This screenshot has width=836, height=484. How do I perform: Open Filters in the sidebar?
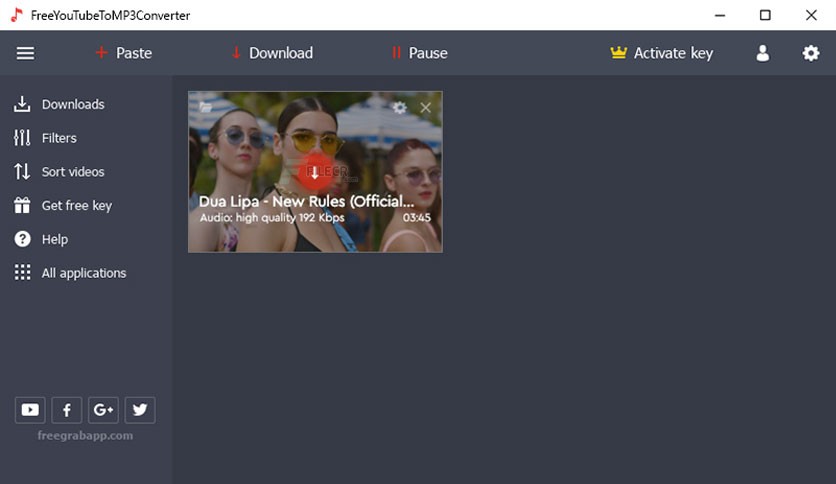pyautogui.click(x=45, y=138)
